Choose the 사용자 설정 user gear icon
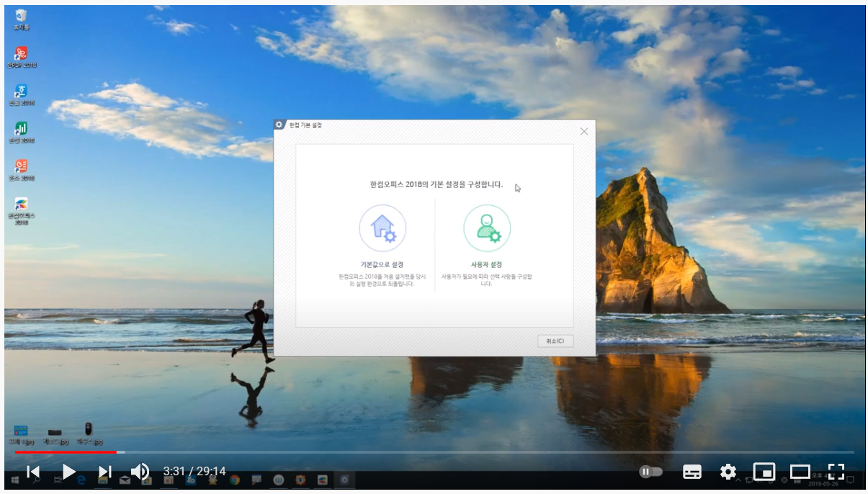 487,228
